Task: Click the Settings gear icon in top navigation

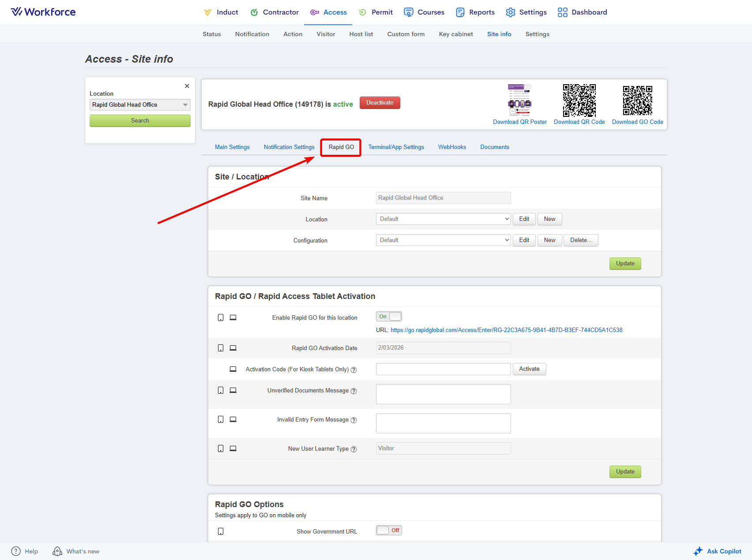Action: point(510,12)
